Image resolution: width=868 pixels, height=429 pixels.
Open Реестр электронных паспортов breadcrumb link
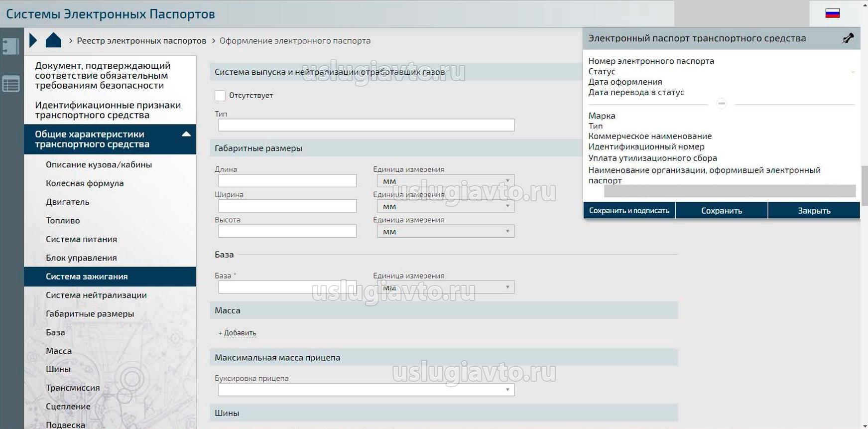[141, 41]
